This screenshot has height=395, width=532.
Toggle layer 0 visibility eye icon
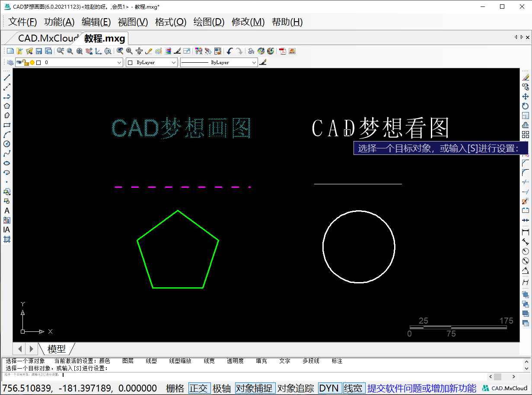19,63
